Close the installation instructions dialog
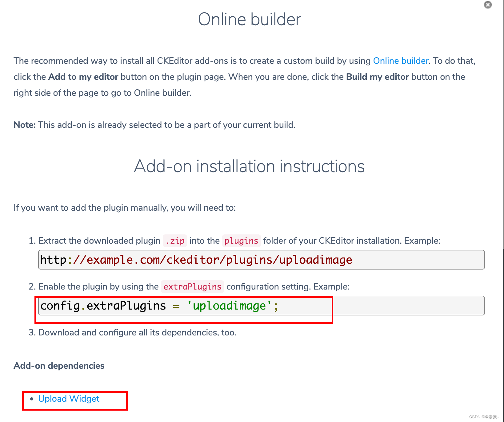The height and width of the screenshot is (422, 504). tap(488, 5)
